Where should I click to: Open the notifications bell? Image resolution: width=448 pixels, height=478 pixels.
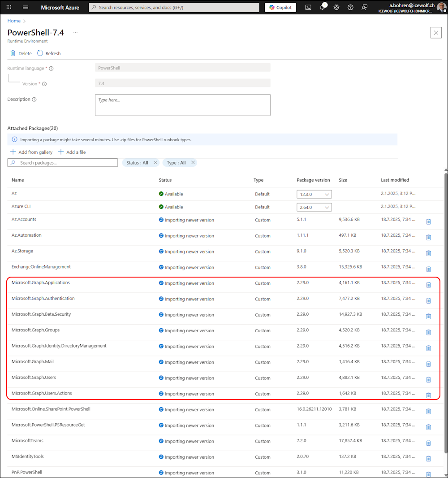(323, 7)
